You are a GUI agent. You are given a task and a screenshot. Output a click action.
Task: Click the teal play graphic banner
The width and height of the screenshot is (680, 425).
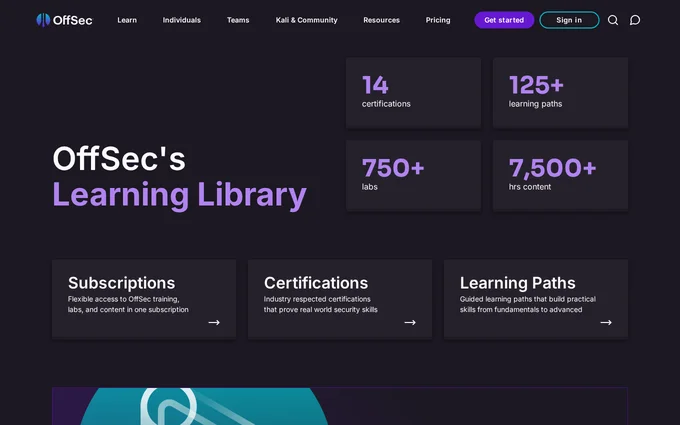[204, 406]
